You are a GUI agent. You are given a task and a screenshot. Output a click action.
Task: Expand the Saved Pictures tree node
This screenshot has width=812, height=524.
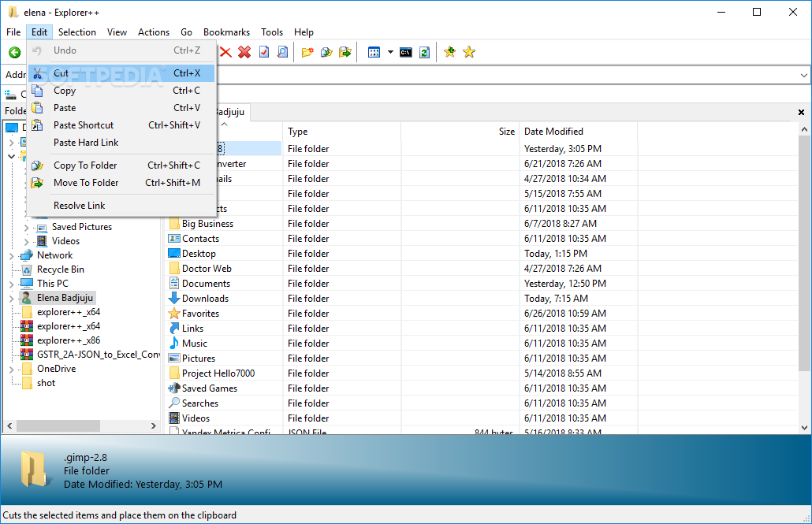pyautogui.click(x=27, y=227)
